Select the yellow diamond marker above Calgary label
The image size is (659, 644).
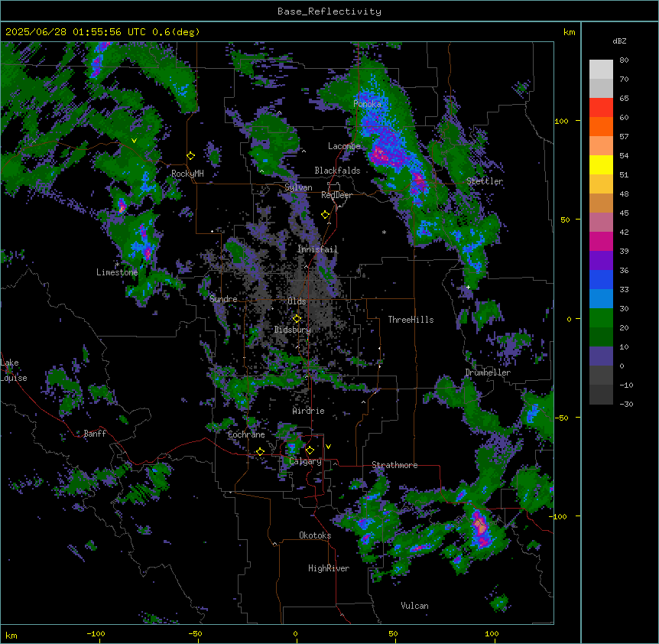click(x=310, y=450)
